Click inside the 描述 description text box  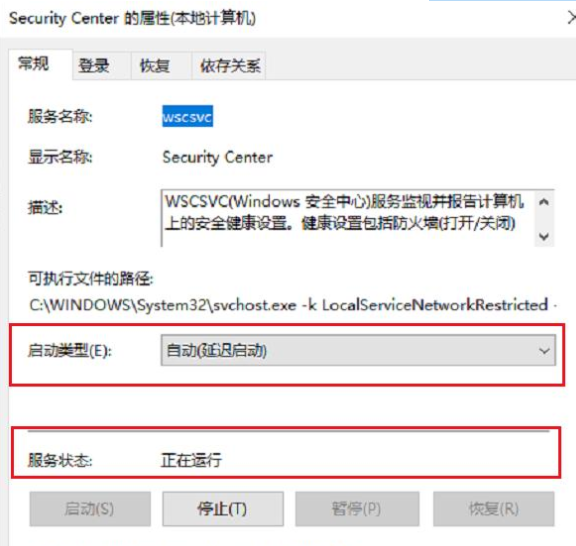347,218
